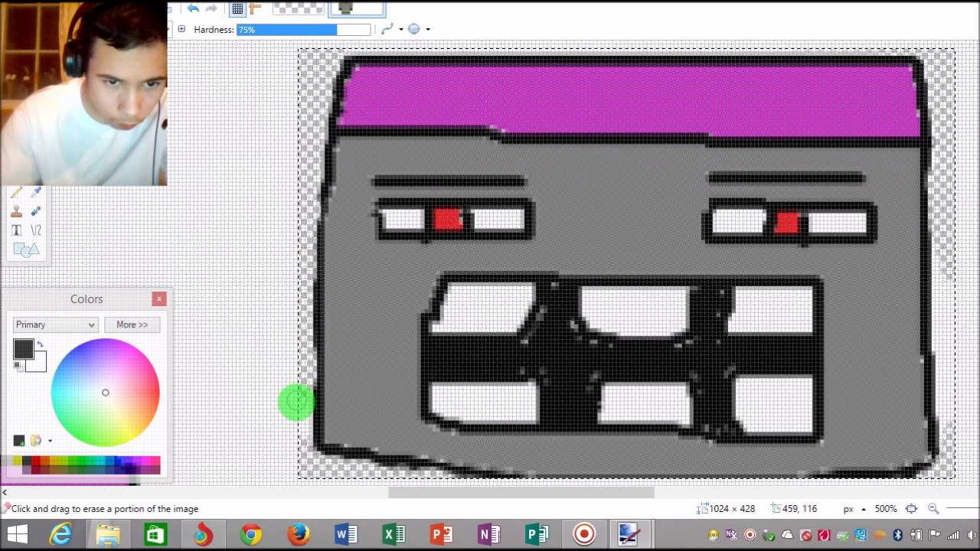Click the horizontal scrollbar thumb
980x551 pixels.
(x=521, y=493)
